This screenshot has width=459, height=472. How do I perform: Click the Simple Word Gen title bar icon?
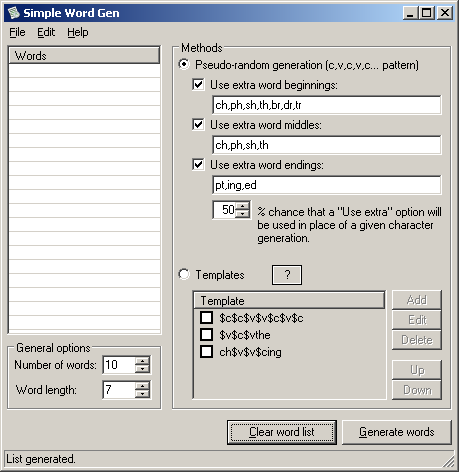point(14,13)
